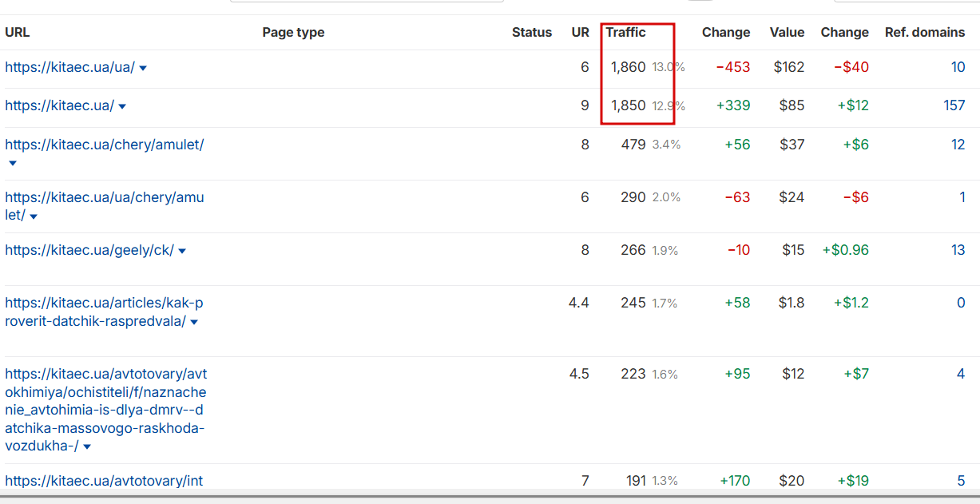The height and width of the screenshot is (504, 980).
Task: Click the Page type column header
Action: tap(293, 33)
